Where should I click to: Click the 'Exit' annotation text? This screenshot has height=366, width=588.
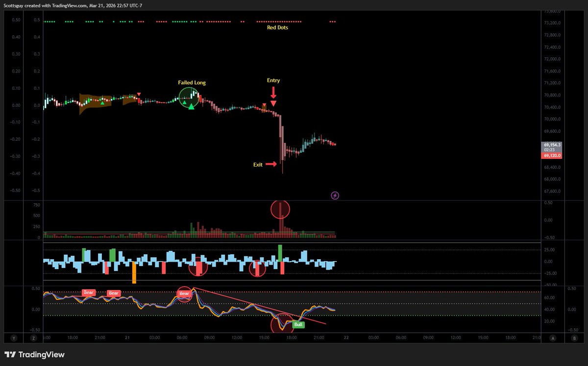pos(258,165)
